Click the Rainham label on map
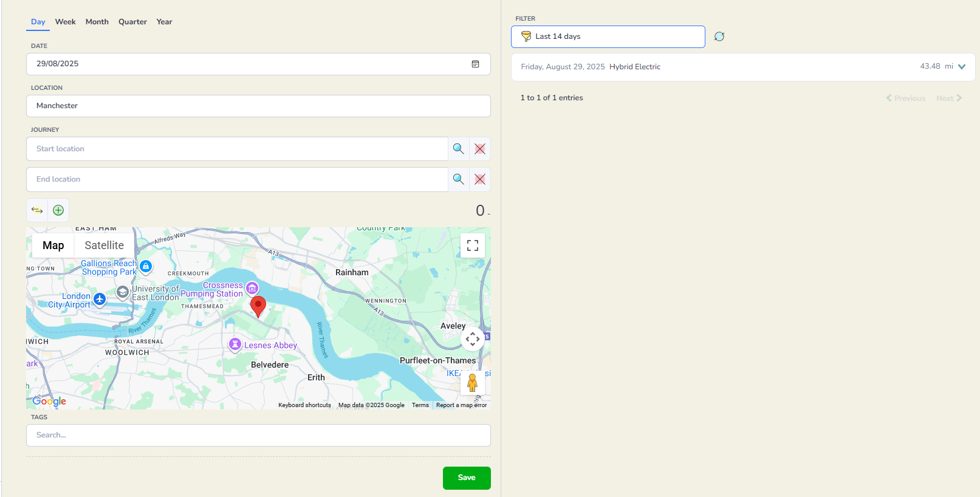The width and height of the screenshot is (980, 497). tap(352, 273)
